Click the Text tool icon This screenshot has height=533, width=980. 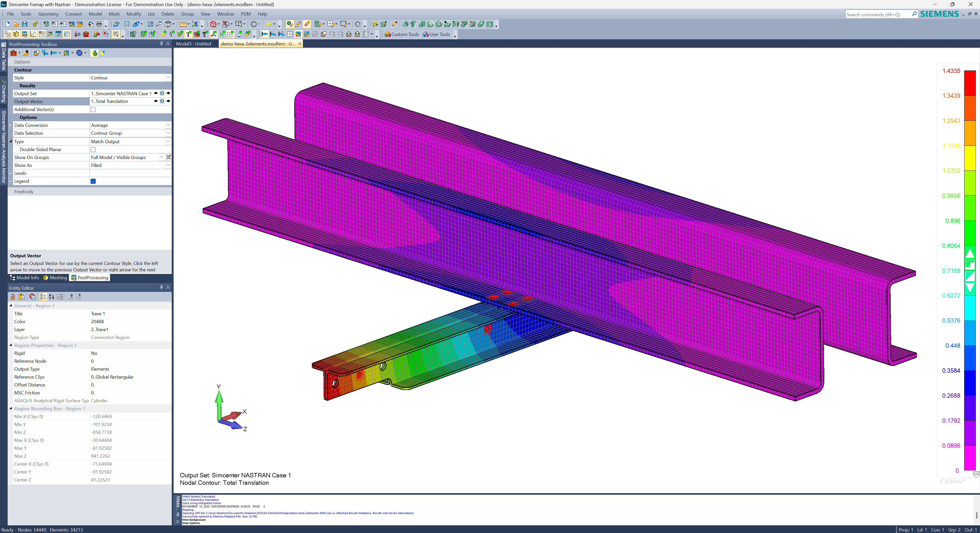point(189,34)
